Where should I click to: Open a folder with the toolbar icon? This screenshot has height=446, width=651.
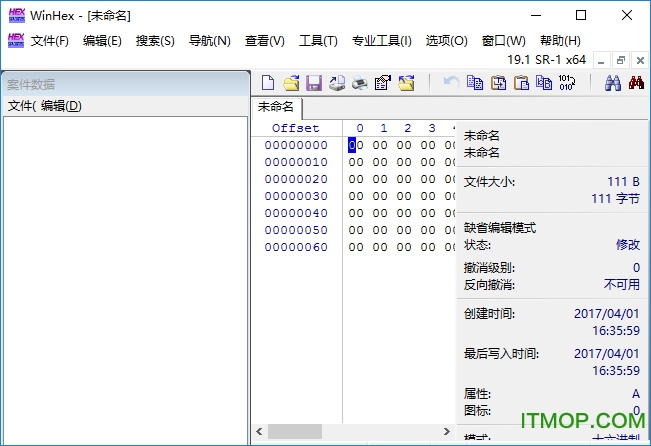click(406, 83)
